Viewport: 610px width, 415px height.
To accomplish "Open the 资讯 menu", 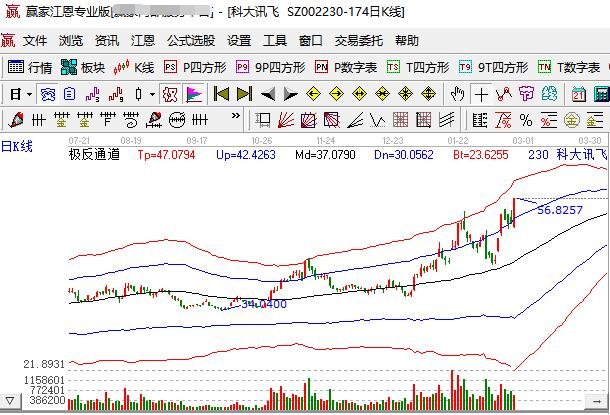I will point(107,40).
